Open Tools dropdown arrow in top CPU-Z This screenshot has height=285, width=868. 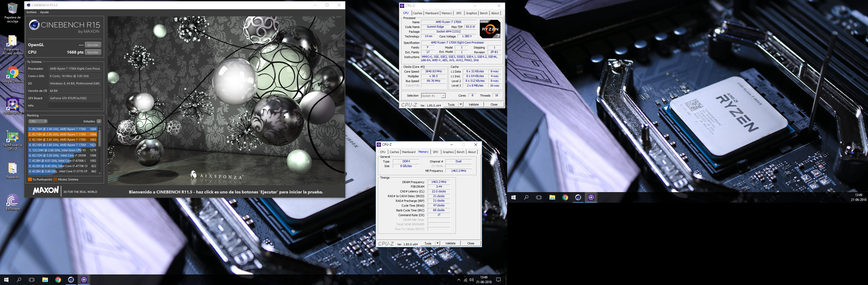pyautogui.click(x=461, y=105)
